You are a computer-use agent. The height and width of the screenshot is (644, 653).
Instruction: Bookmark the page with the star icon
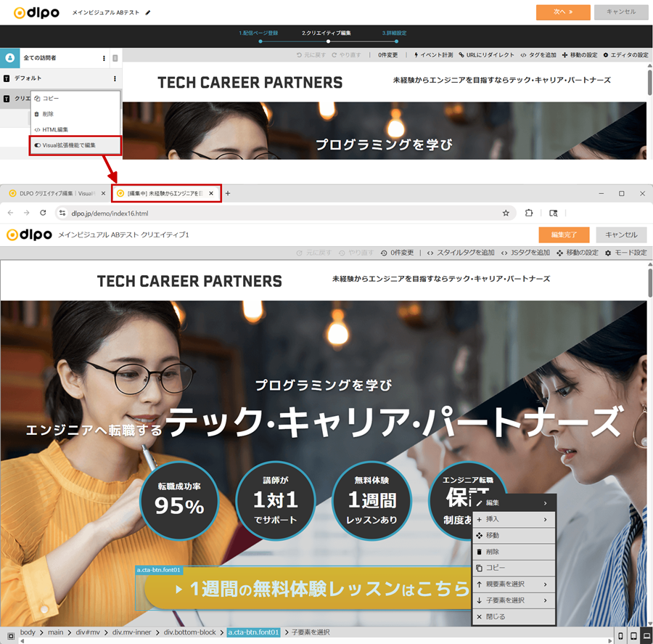506,213
